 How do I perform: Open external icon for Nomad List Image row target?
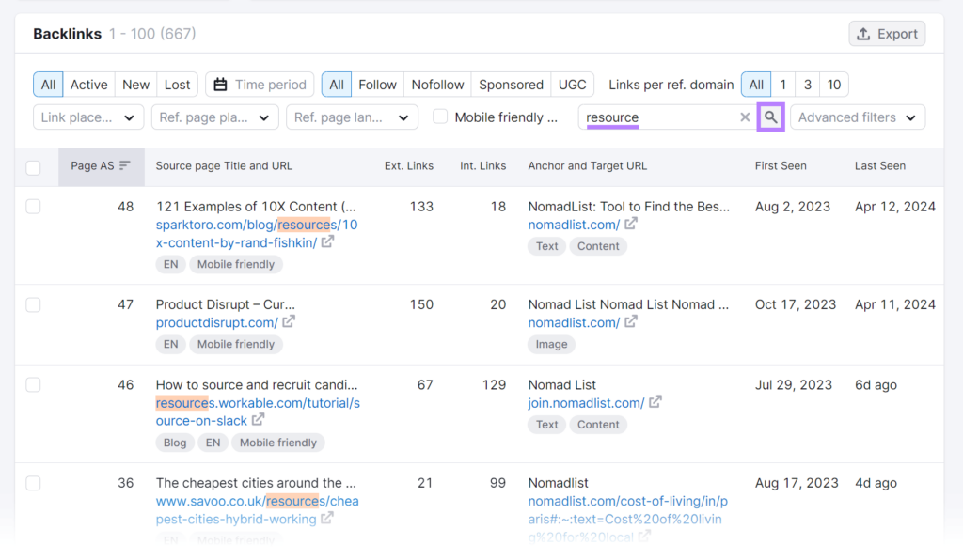[631, 321]
